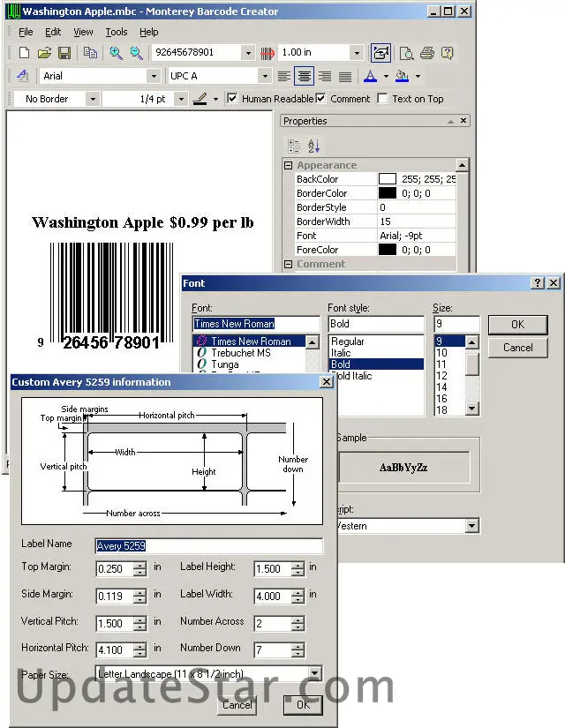This screenshot has width=565, height=728.
Task: Align text center icon
Action: pos(304,76)
